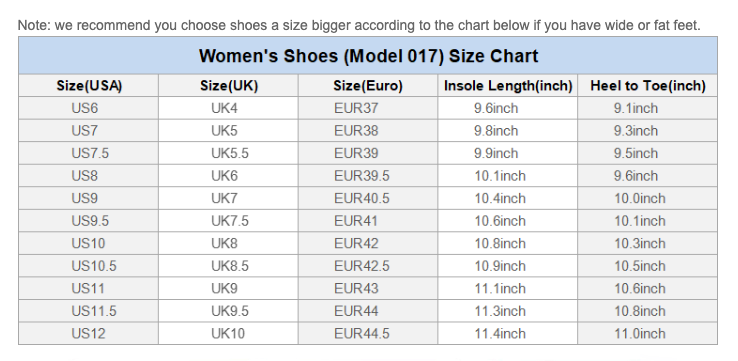
Task: Click the Size(Euro) column header
Action: 368,86
